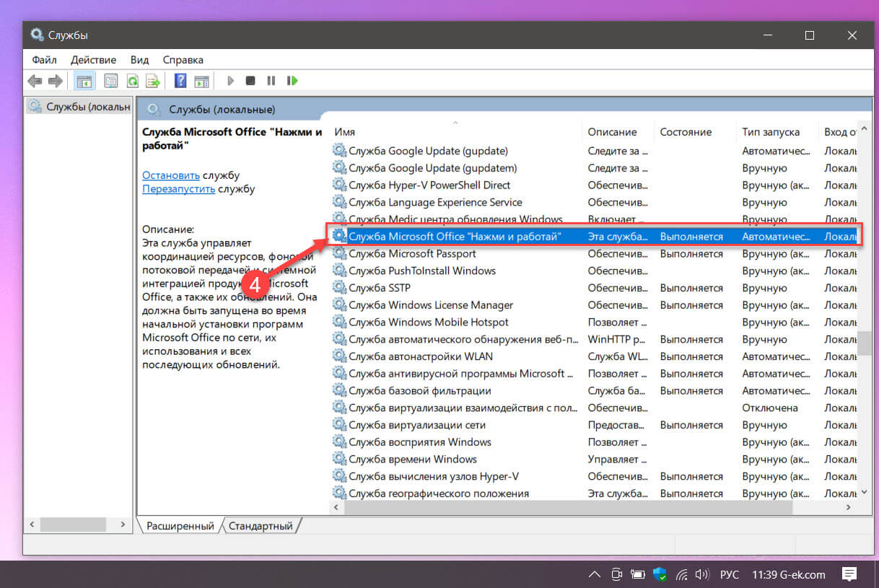
Task: Open Help via the blue question mark icon
Action: (x=181, y=81)
